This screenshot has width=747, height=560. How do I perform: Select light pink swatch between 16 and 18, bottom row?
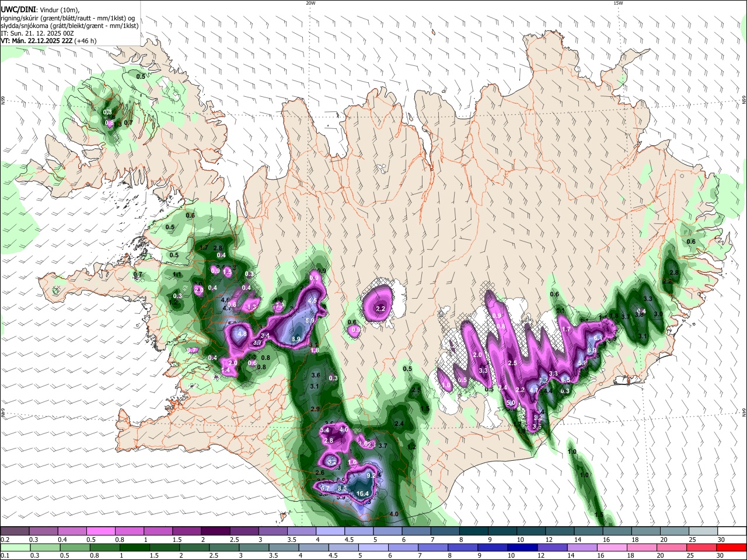tap(612, 547)
